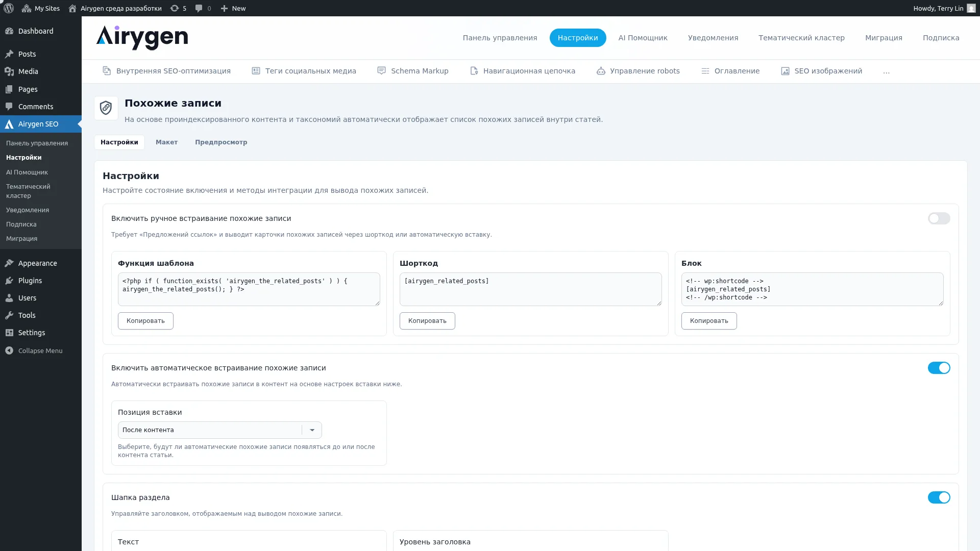Switch to the Предпросмотр sub-tab
Image resolution: width=980 pixels, height=551 pixels.
(221, 142)
